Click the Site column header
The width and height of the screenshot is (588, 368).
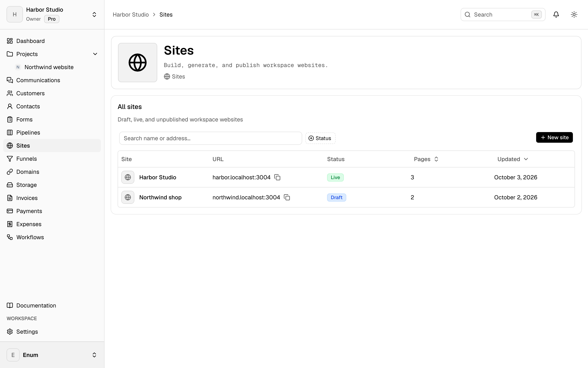[126, 159]
